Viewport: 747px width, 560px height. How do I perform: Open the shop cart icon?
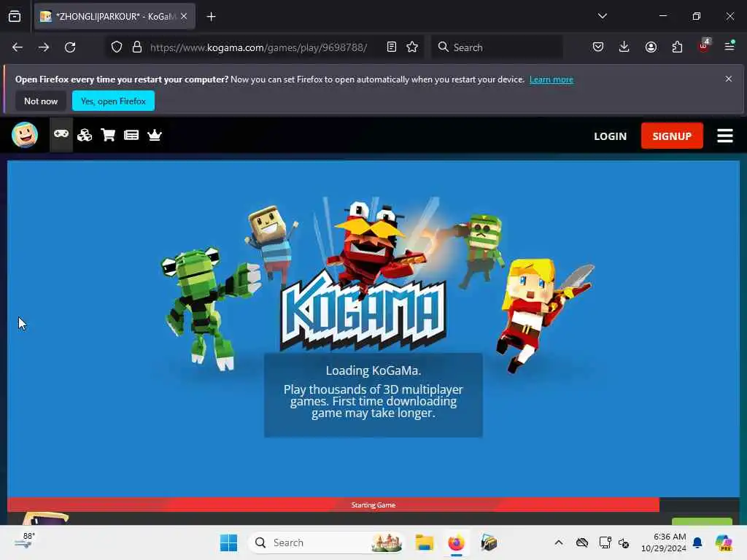(108, 135)
